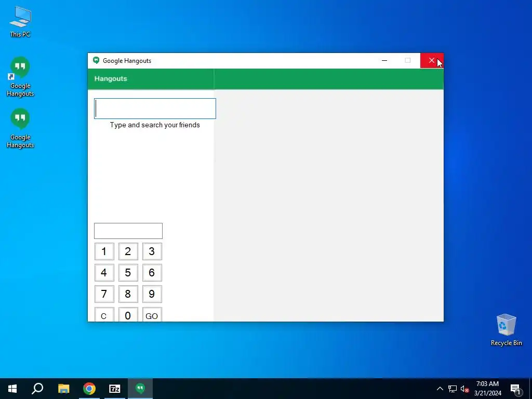Viewport: 532px width, 399px height.
Task: Dial digit 5 on keypad
Action: click(x=128, y=273)
